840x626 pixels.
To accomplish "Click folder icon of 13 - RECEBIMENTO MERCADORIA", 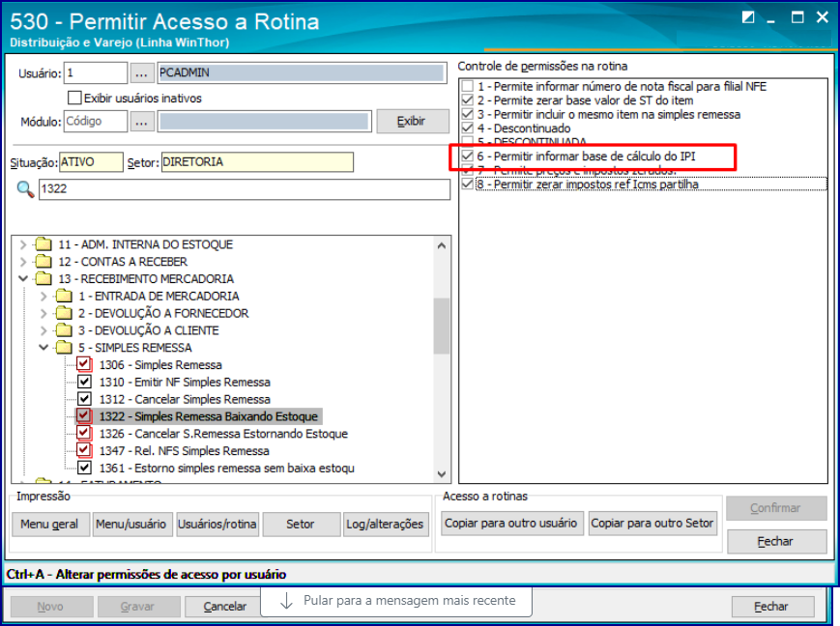I will [x=43, y=279].
